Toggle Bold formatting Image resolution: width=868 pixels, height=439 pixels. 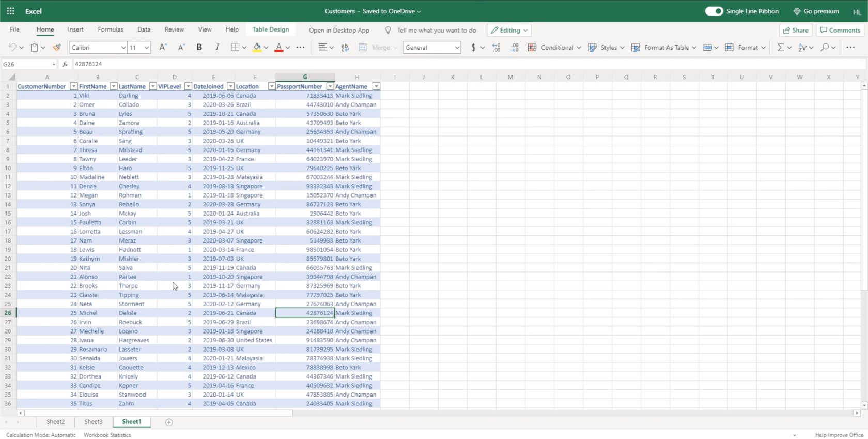click(199, 47)
